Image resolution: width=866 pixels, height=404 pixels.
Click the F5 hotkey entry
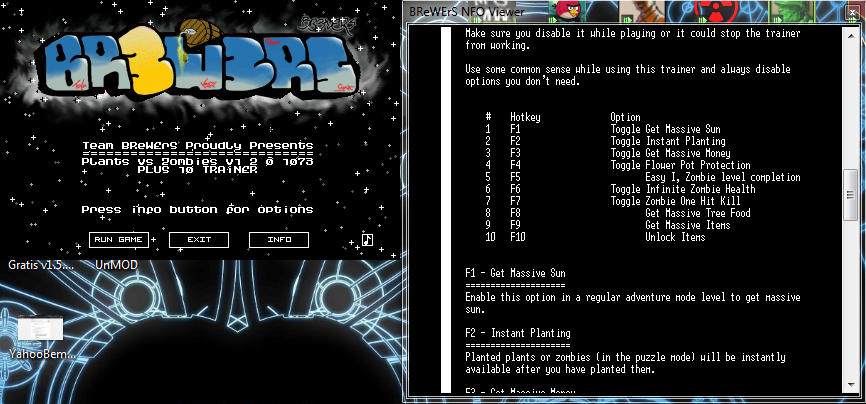(x=515, y=177)
